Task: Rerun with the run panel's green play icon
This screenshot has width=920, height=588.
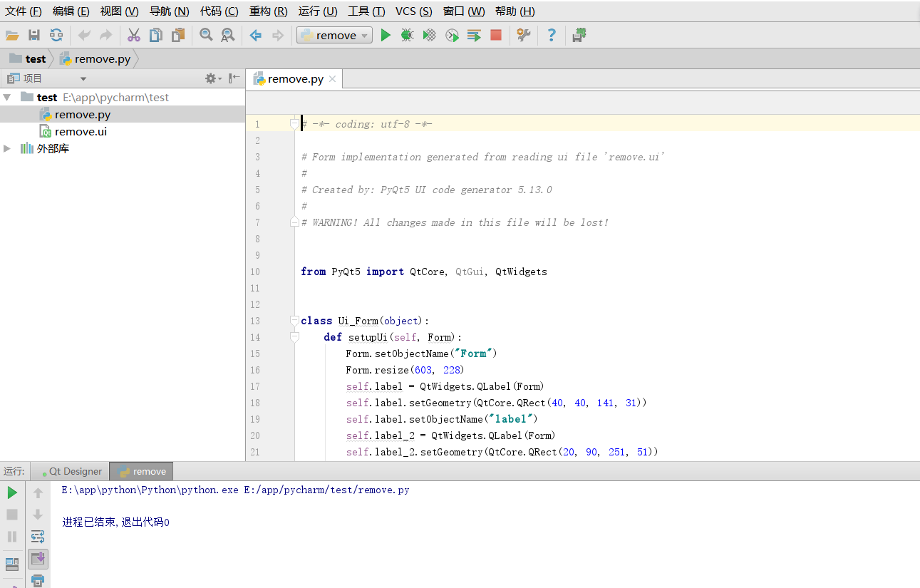Action: pos(12,492)
